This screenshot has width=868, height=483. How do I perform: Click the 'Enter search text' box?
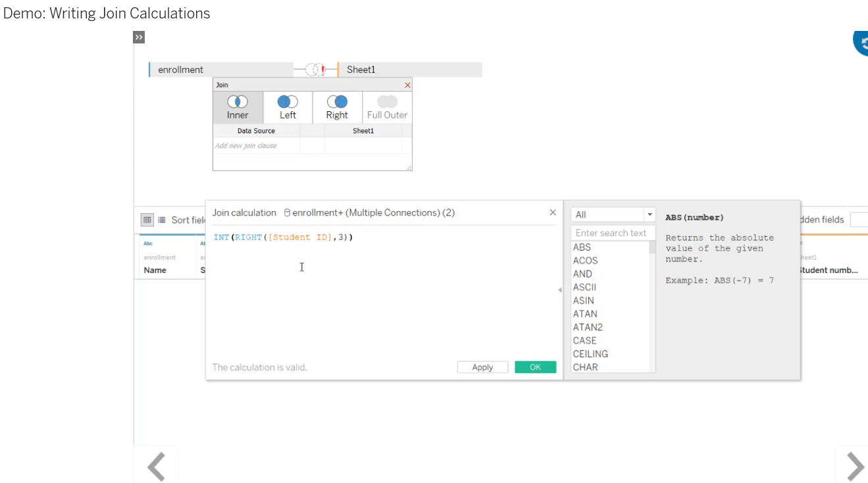(x=613, y=233)
